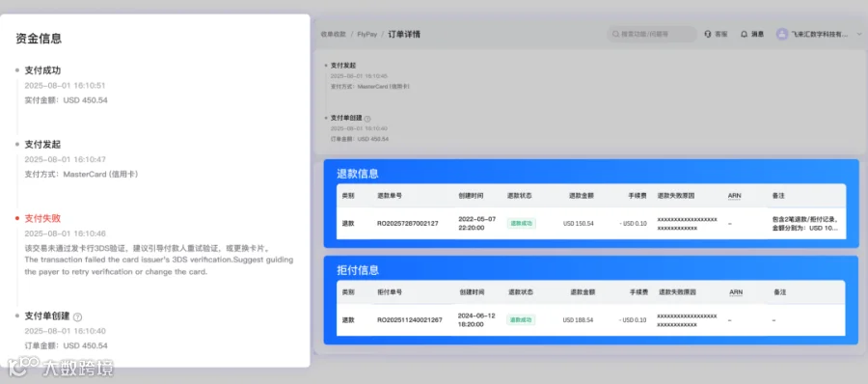Click help icon beside 支付单创建 in left panel
The width and height of the screenshot is (868, 384).
pyautogui.click(x=77, y=317)
